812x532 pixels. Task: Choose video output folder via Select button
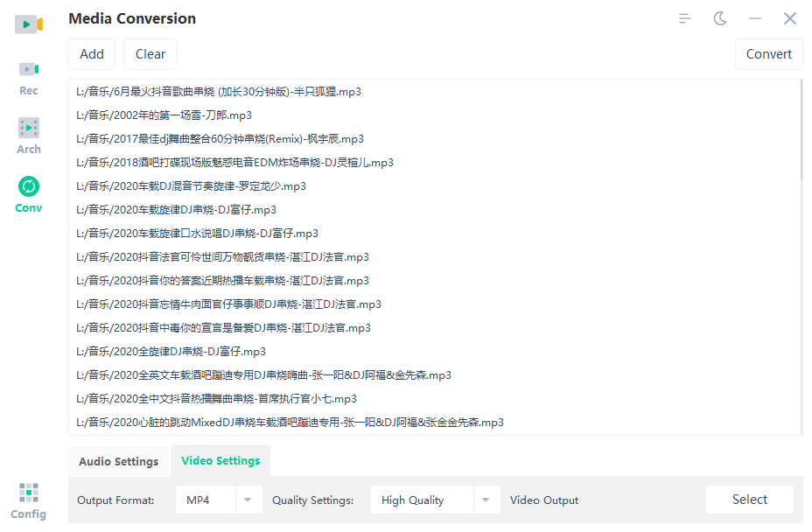coord(749,500)
